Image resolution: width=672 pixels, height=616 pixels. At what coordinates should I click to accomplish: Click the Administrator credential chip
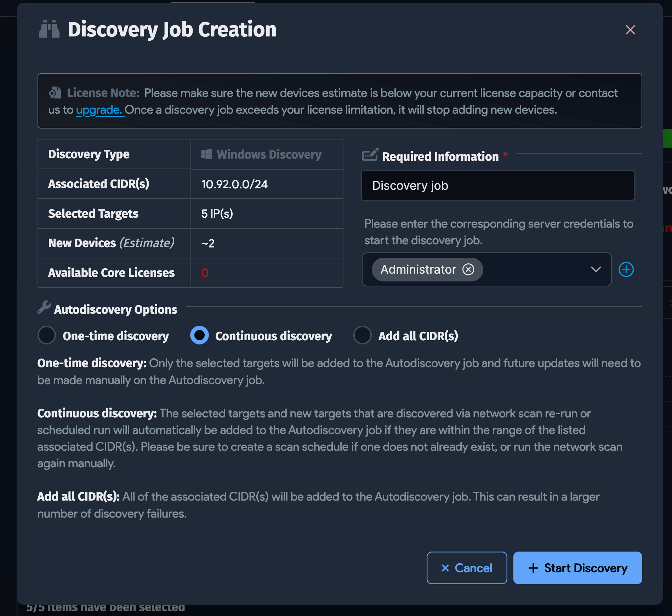tap(418, 269)
